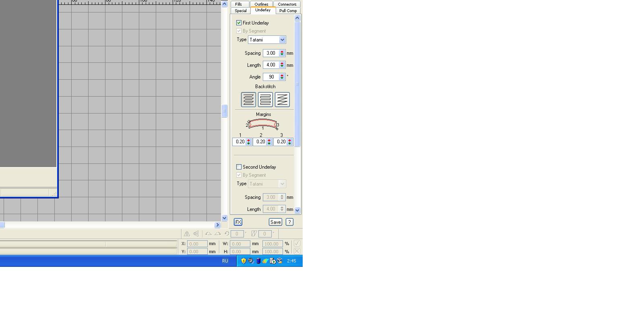Click the Angle value field showing 90
Screen dimensions: 644x320
point(271,77)
